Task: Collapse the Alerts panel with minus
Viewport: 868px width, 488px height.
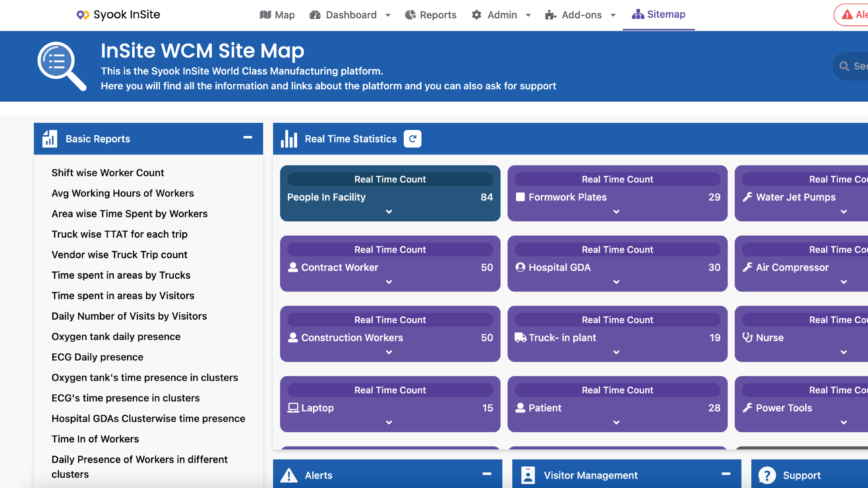Action: [x=487, y=474]
